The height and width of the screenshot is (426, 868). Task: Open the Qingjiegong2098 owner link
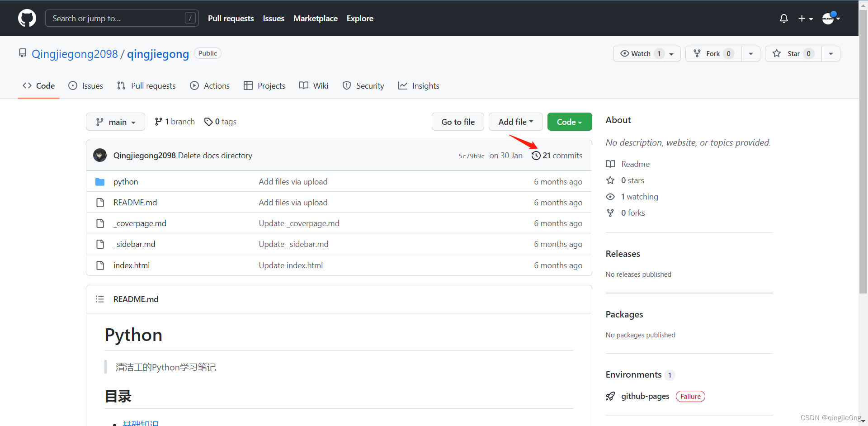pos(75,54)
